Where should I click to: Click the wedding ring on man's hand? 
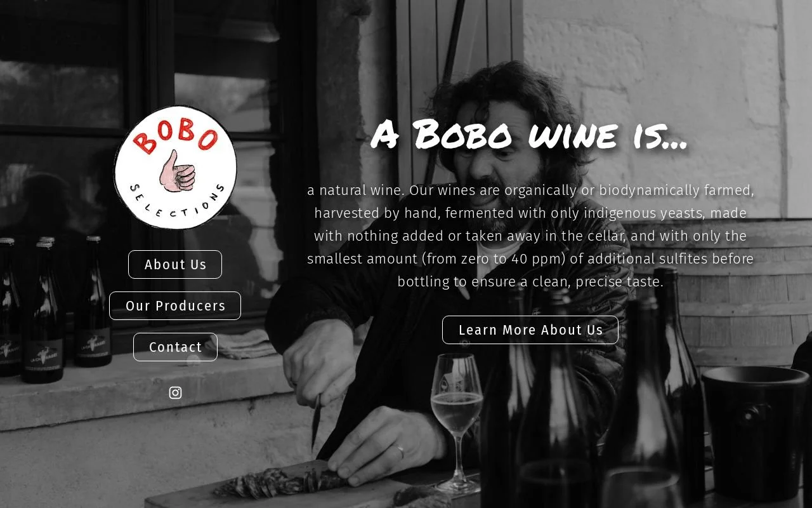point(400,451)
